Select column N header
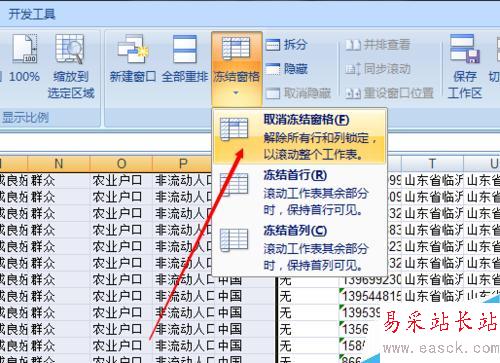The height and width of the screenshot is (363, 500). (59, 164)
